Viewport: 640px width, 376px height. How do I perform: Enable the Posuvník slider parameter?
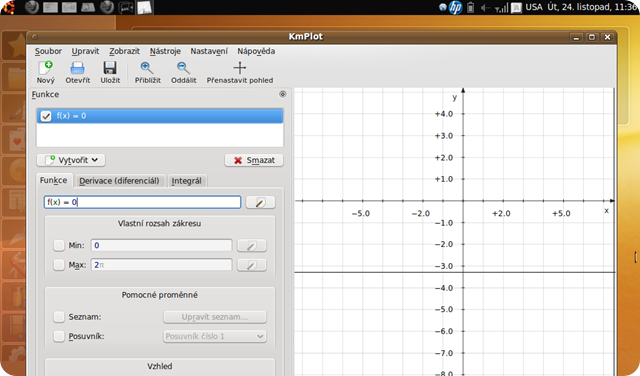click(x=59, y=336)
